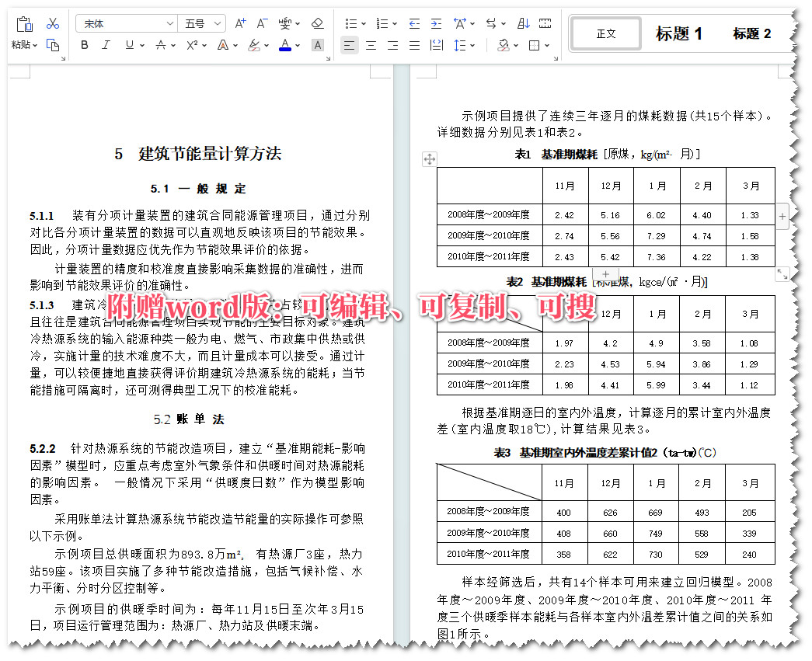Apply the 标题 1 heading style
812x661 pixels.
[x=679, y=33]
